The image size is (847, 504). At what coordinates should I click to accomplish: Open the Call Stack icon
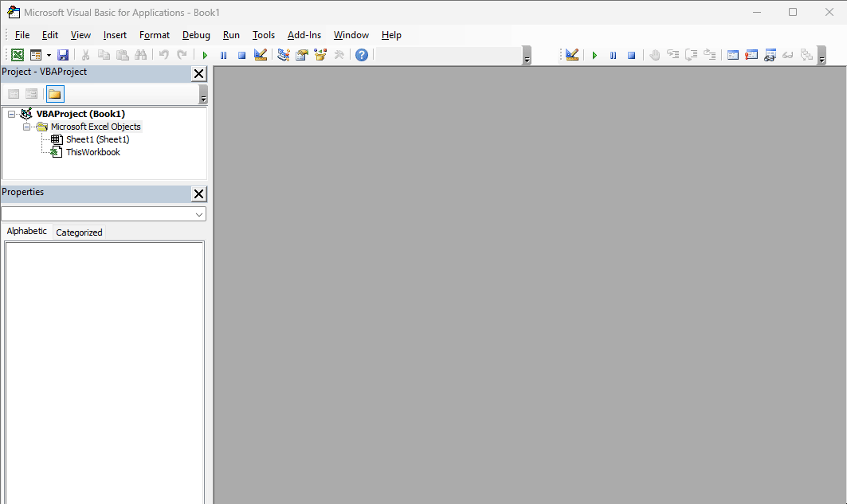point(806,55)
